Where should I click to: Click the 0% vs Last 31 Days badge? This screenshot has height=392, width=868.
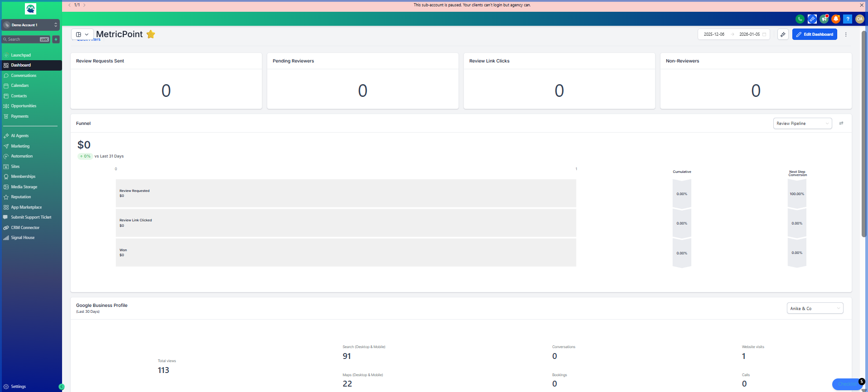tap(85, 156)
